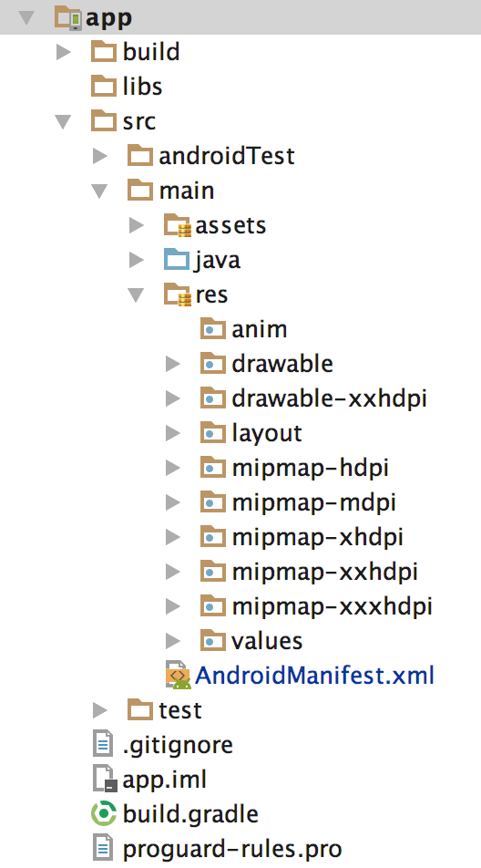
Task: Select the libs folder label
Action: (x=142, y=87)
